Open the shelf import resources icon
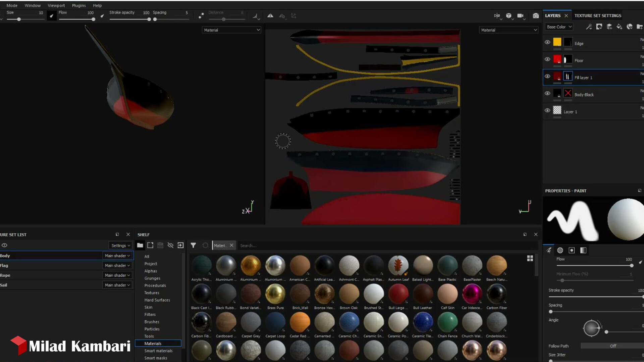This screenshot has height=362, width=644. point(180,245)
